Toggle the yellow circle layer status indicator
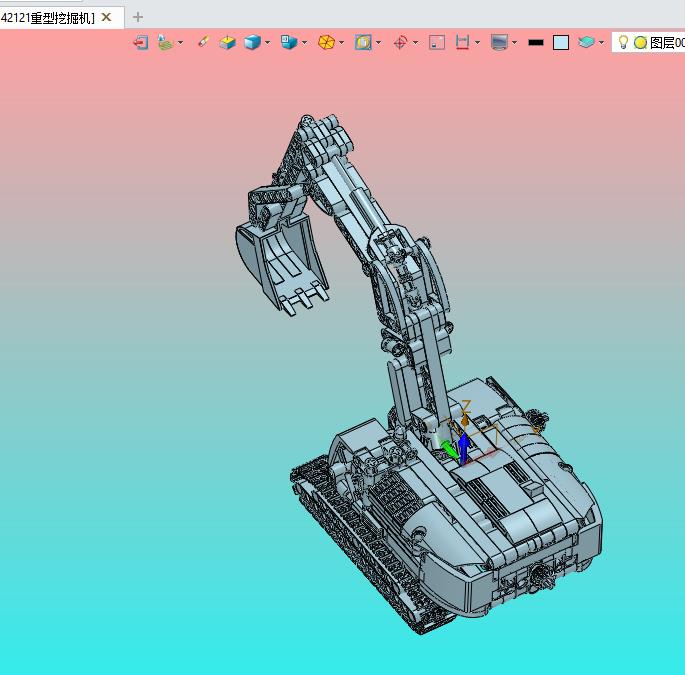 coord(640,43)
